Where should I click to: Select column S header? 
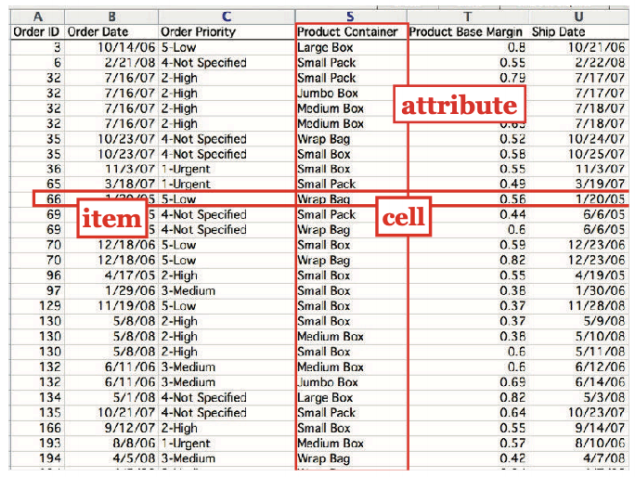[351, 17]
